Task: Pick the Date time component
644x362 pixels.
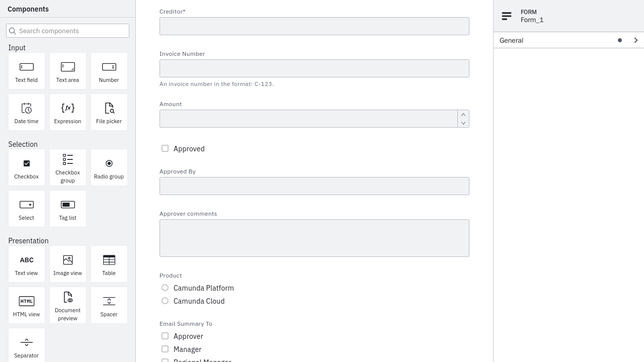Action: point(27,112)
